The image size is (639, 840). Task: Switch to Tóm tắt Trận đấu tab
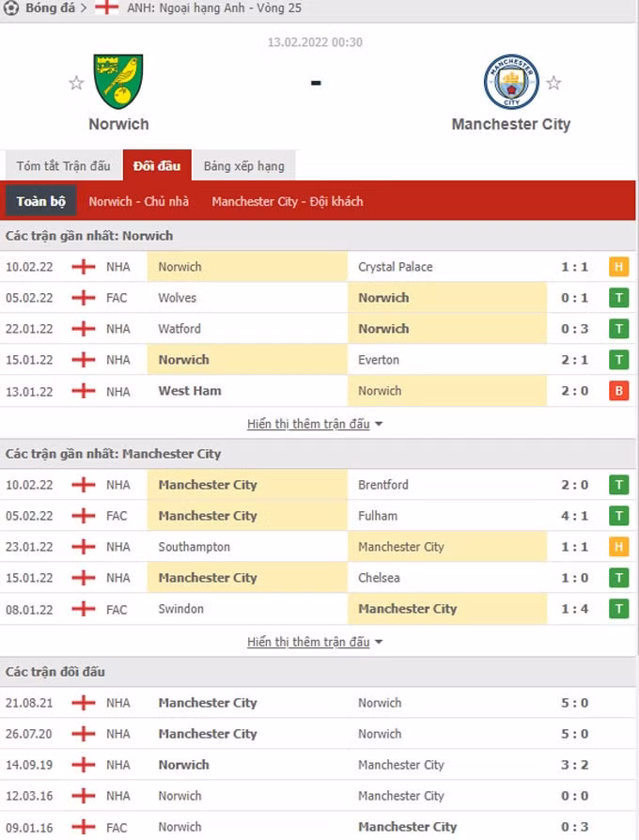pyautogui.click(x=63, y=166)
